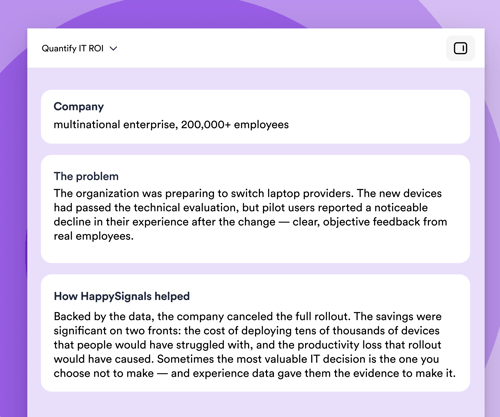Click the line starting 'Backed by the data'
This screenshot has height=417, width=500.
[x=248, y=316]
